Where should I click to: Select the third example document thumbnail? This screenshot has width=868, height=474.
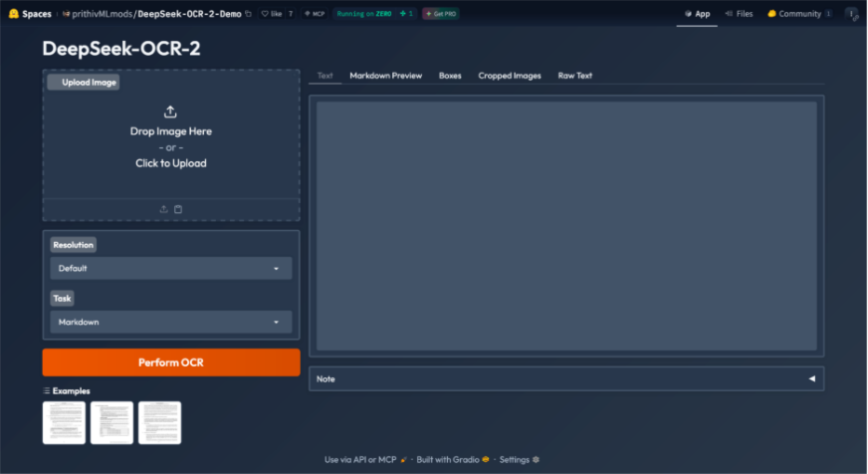tap(160, 423)
